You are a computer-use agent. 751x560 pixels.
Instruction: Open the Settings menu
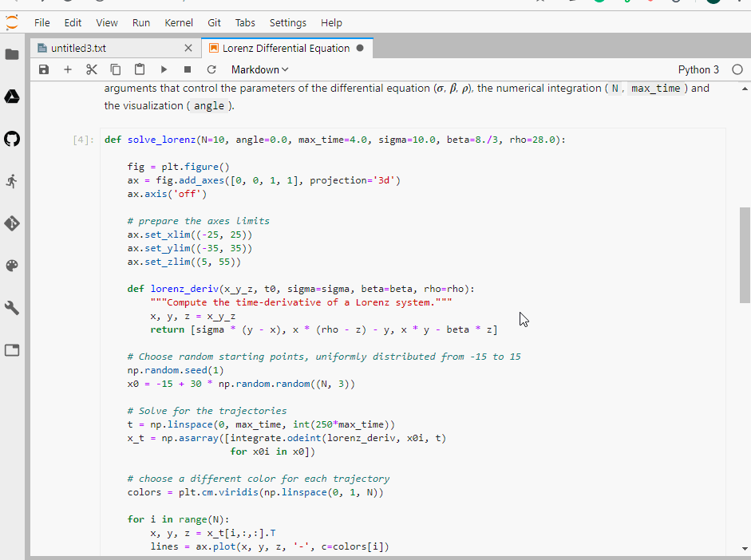287,23
